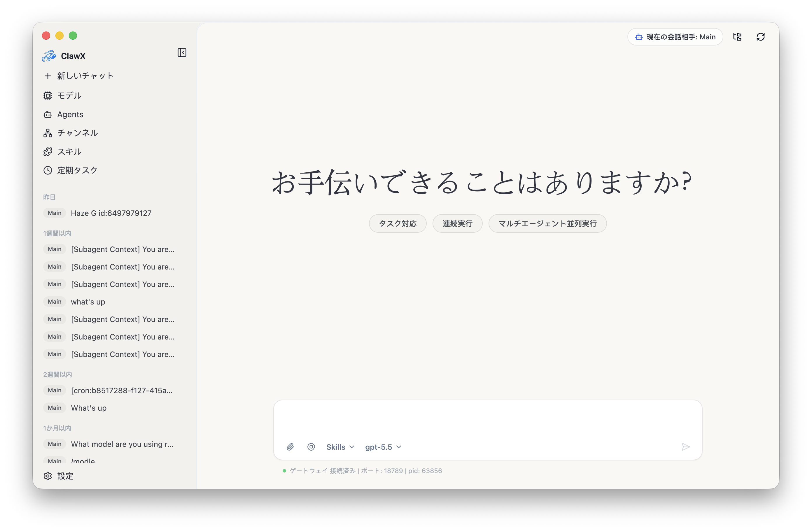
Task: Open the スキル page
Action: (x=115, y=151)
